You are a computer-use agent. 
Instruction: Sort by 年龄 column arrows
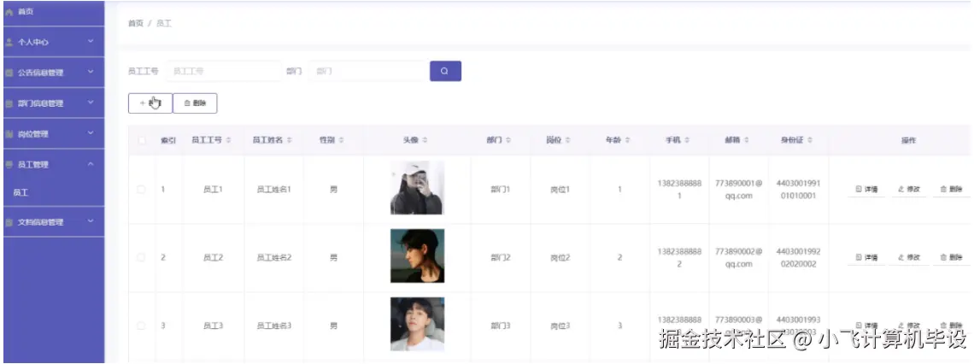(x=627, y=140)
